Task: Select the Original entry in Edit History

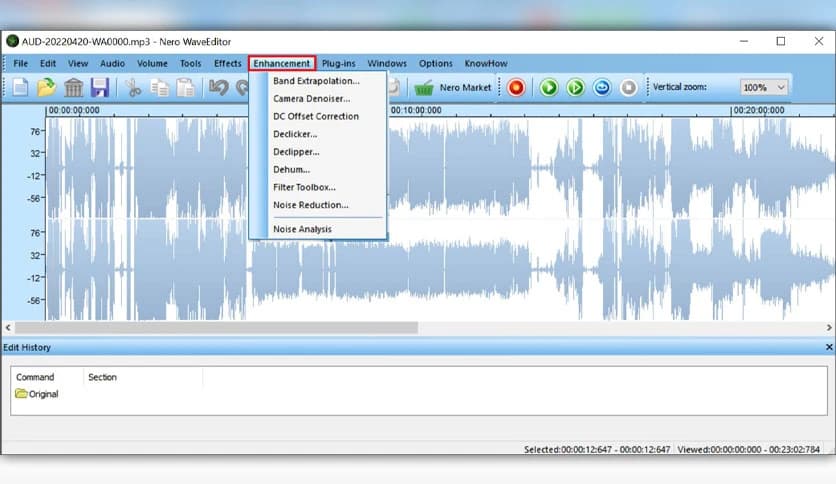Action: [37, 394]
